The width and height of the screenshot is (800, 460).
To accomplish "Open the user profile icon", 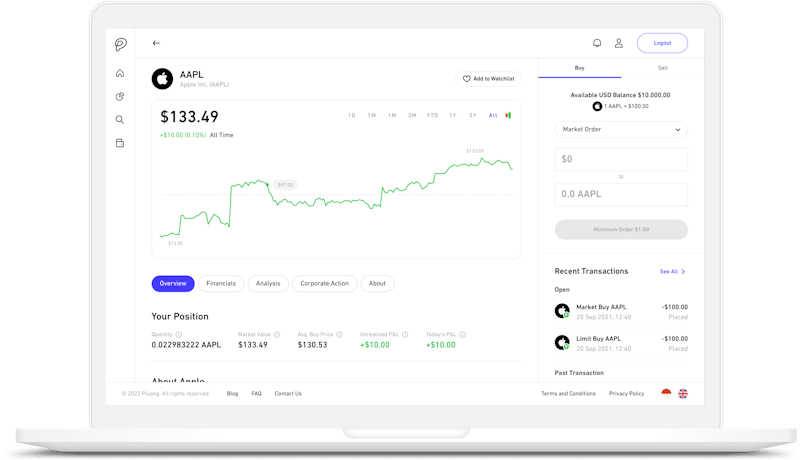I will tap(618, 43).
